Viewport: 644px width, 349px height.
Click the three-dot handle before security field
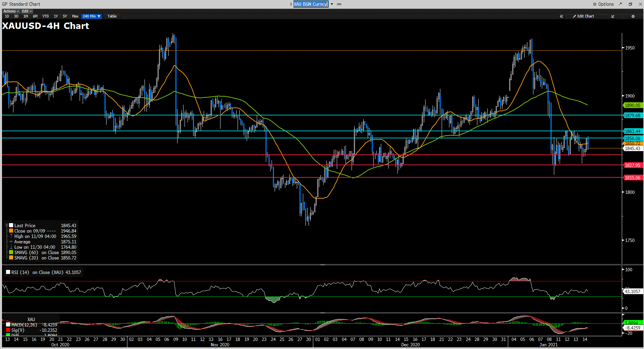pos(291,4)
